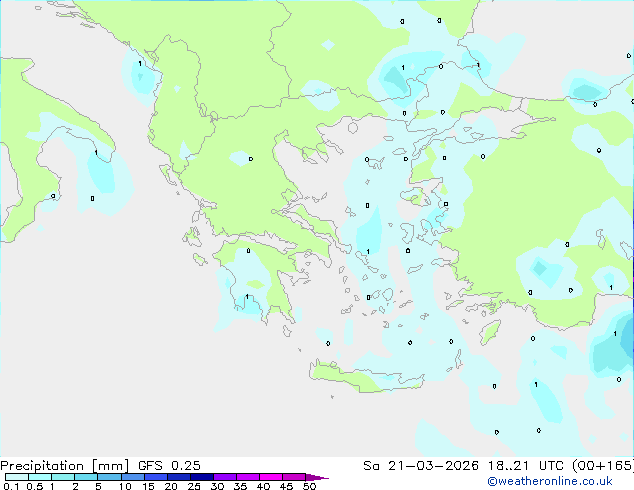
Task: Click the "0.5" legend scale value
Action: coord(35,486)
